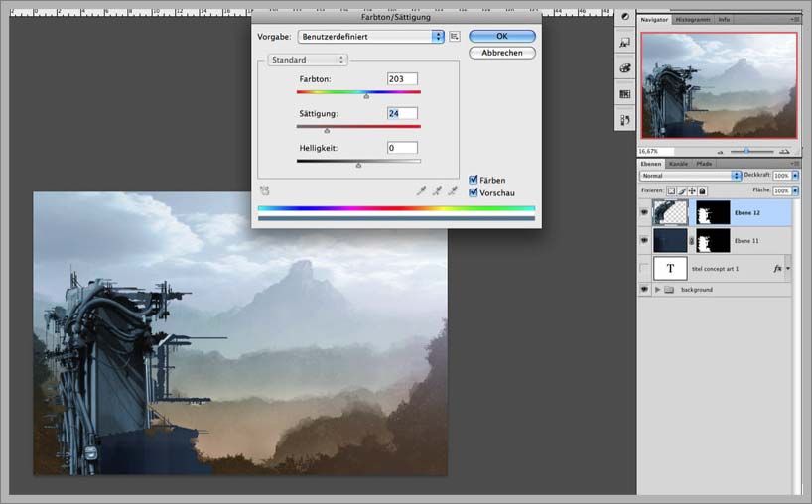Click the Navigator zoom slider
This screenshot has height=504, width=812.
[x=746, y=152]
